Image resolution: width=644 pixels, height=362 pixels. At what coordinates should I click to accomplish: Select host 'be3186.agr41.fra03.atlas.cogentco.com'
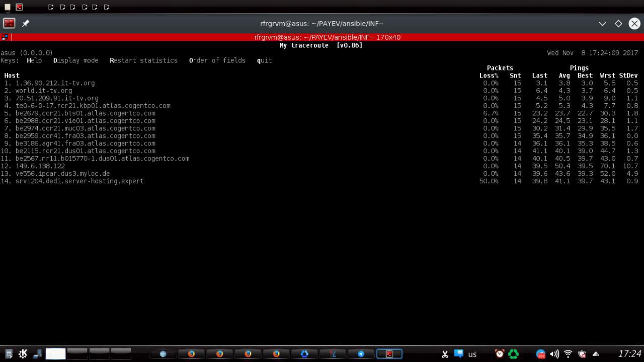(x=85, y=143)
